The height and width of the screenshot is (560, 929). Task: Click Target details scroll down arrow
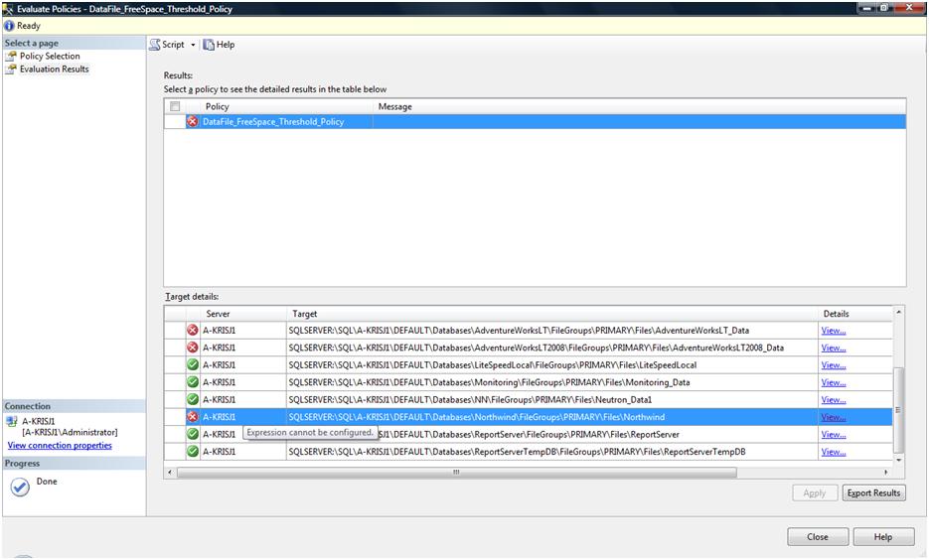click(898, 460)
